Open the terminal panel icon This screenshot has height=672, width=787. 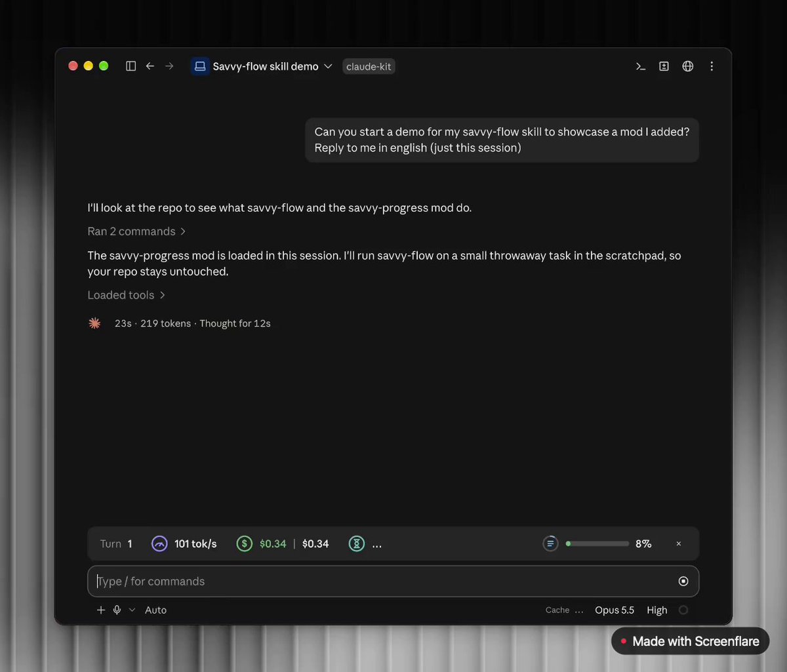[x=641, y=66]
